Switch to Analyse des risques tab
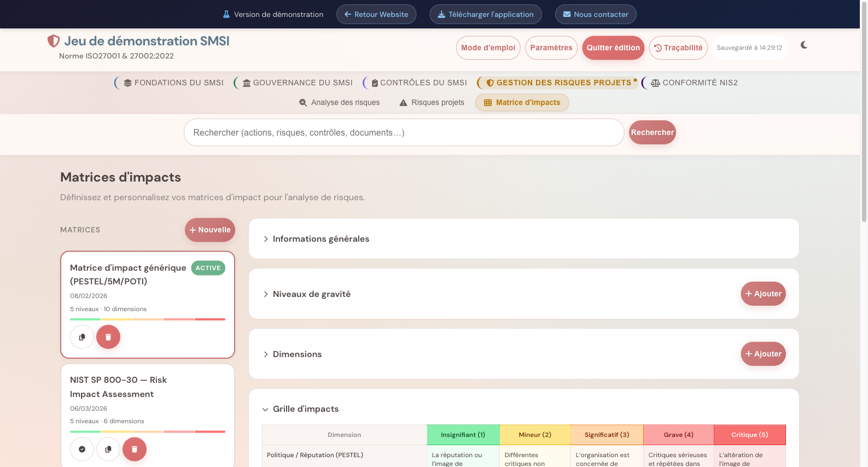This screenshot has height=467, width=868. (340, 103)
